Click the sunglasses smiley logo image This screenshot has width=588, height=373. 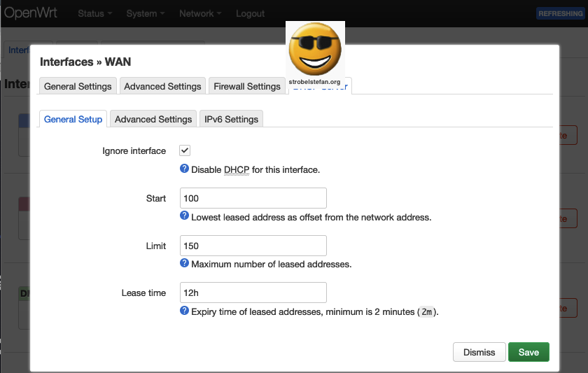pos(314,53)
